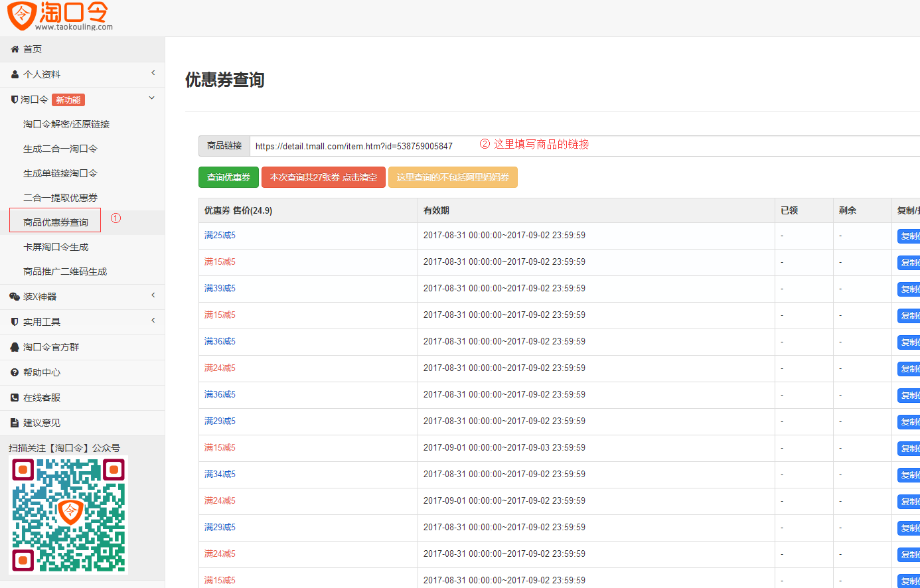
Task: Click the shield icon beside 实用工具
Action: pos(15,322)
